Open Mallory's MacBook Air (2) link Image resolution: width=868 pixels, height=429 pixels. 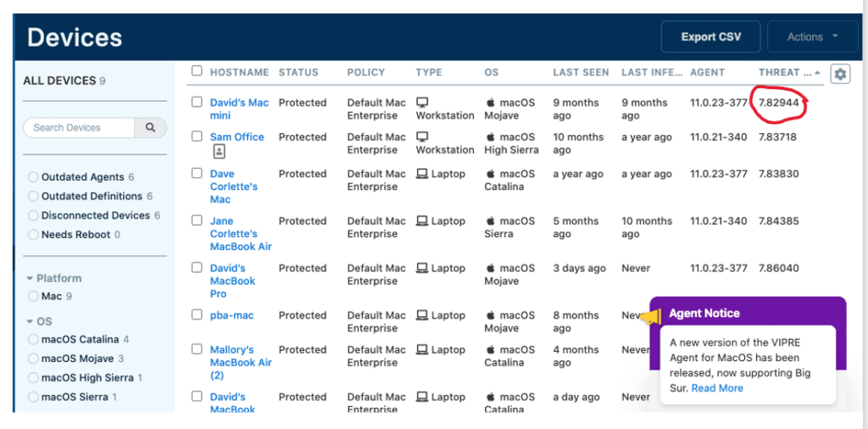coord(241,362)
